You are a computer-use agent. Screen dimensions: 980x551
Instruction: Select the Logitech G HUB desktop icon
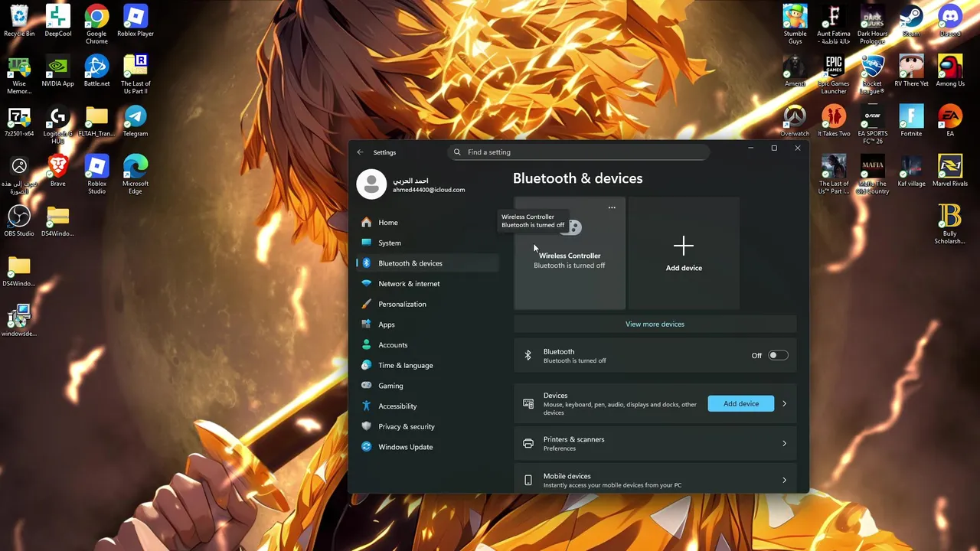coord(58,125)
